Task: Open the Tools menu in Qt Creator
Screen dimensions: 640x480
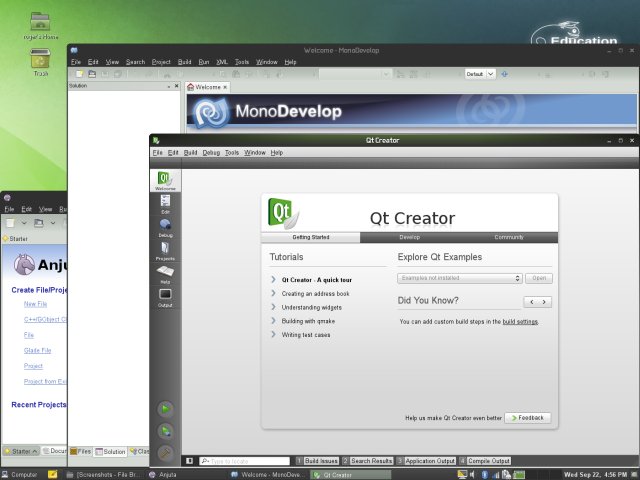Action: tap(232, 152)
